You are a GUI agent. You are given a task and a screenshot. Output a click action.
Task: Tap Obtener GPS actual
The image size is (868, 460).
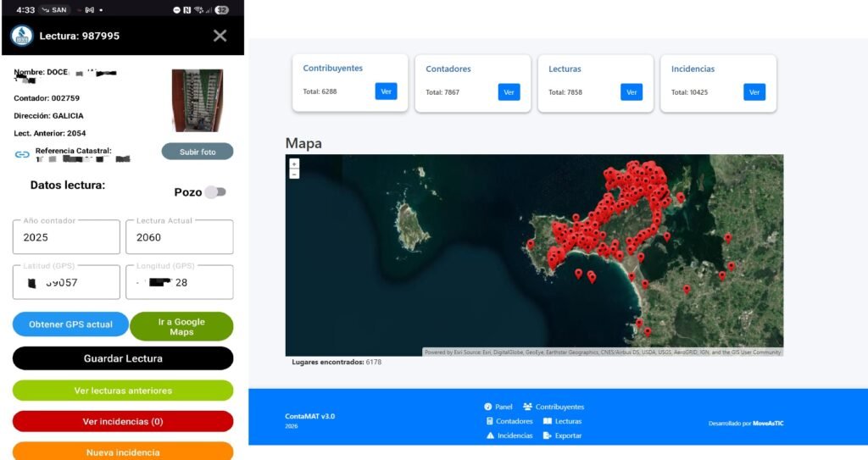[70, 324]
